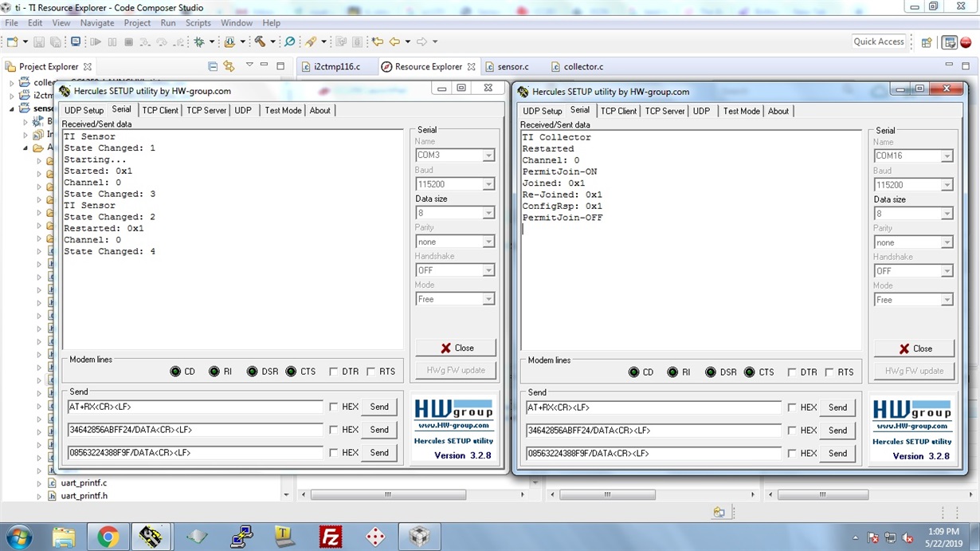Open the Project Explorer view menu

249,65
